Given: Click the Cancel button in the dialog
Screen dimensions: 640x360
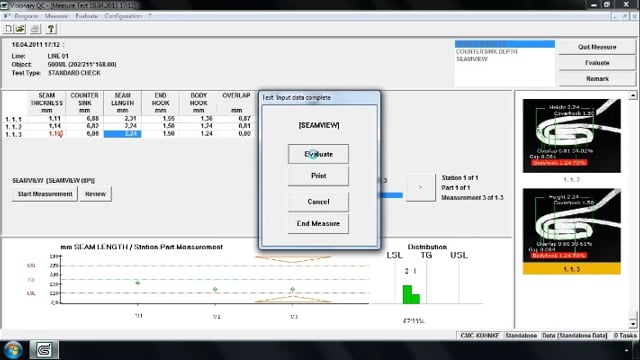Looking at the screenshot, I should pyautogui.click(x=318, y=202).
